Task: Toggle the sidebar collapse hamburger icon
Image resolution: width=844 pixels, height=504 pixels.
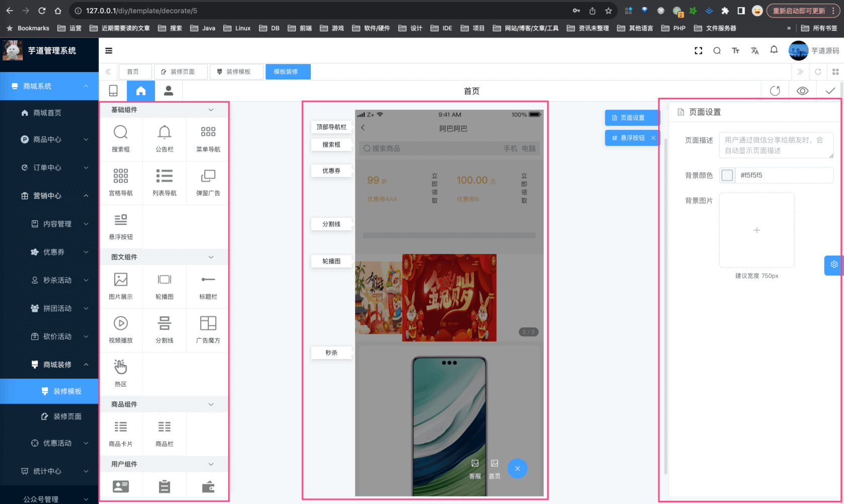Action: tap(109, 51)
